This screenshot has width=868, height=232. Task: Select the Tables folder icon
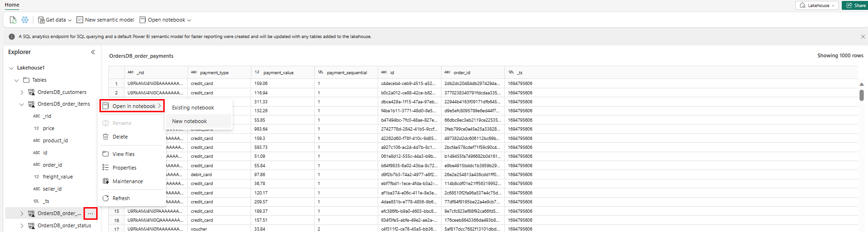[x=27, y=80]
